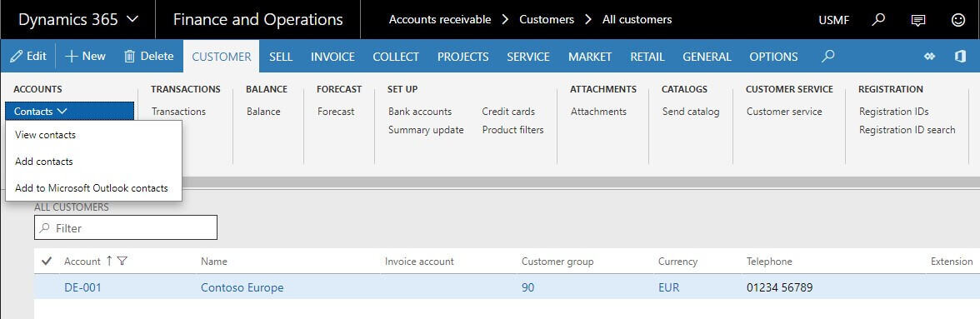This screenshot has height=319, width=980.
Task: Open customer Transactions
Action: coord(178,111)
